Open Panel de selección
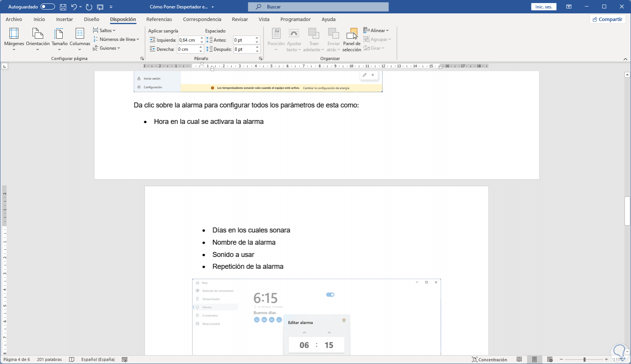Screen dimensions: 631x364 tap(351, 39)
